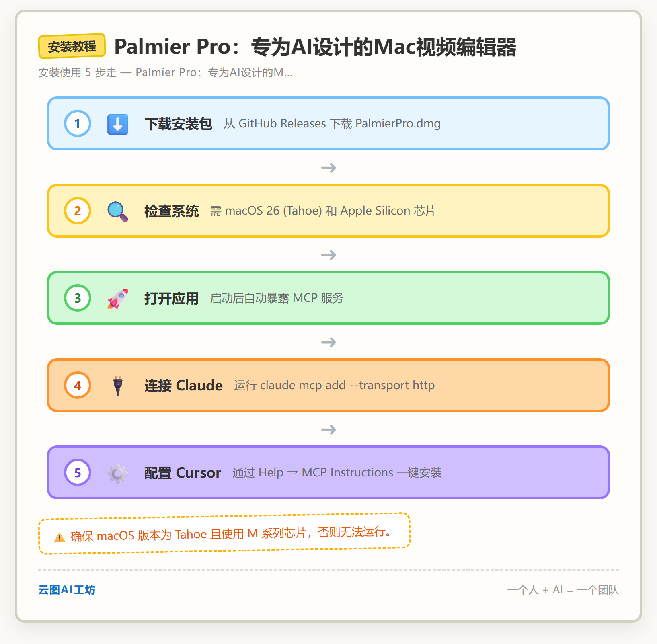Select the 连接 Claude step title

(184, 386)
